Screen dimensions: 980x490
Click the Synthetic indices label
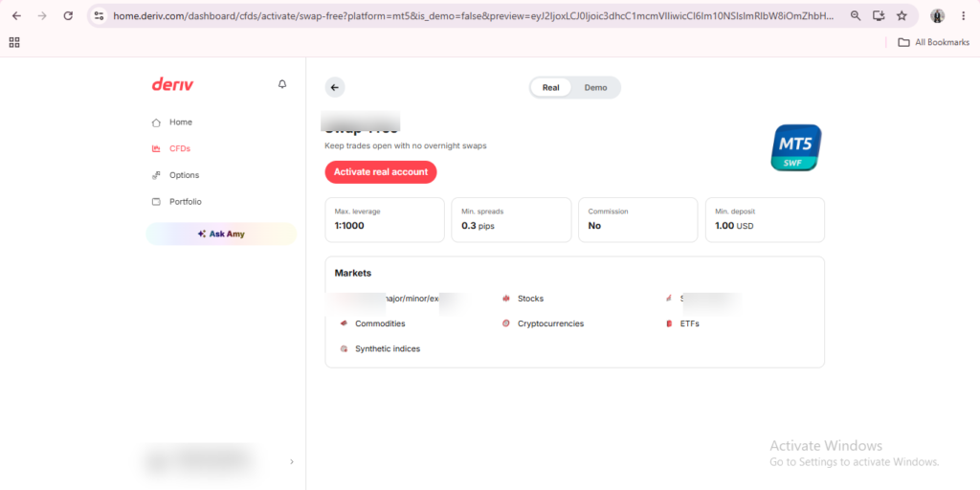[x=388, y=348]
